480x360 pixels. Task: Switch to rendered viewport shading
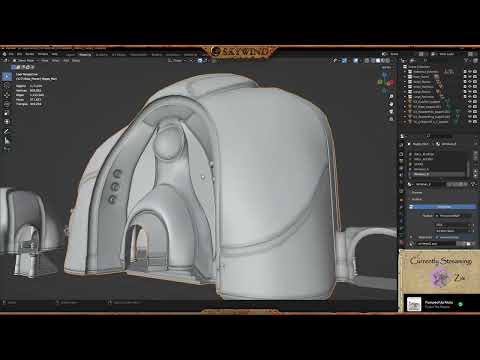tap(387, 61)
